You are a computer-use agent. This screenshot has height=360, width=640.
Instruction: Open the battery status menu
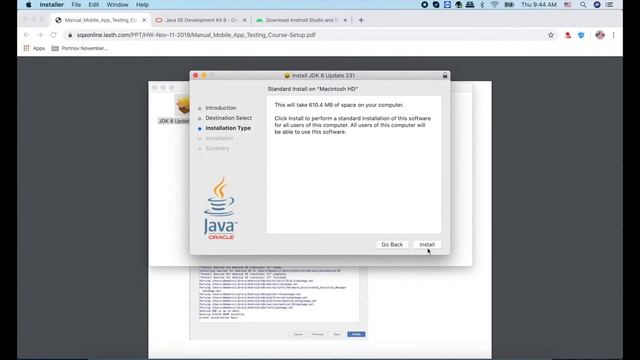(x=509, y=4)
